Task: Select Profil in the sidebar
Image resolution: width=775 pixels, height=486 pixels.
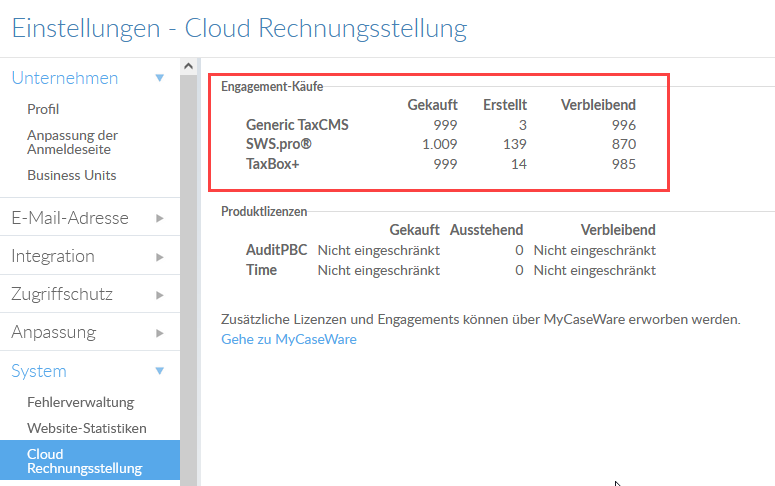Action: click(43, 109)
